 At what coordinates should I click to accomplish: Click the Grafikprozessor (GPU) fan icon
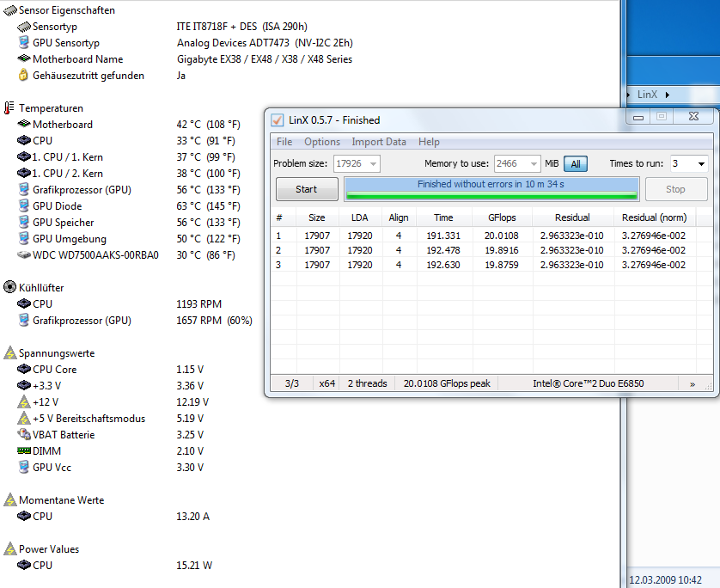tap(24, 320)
